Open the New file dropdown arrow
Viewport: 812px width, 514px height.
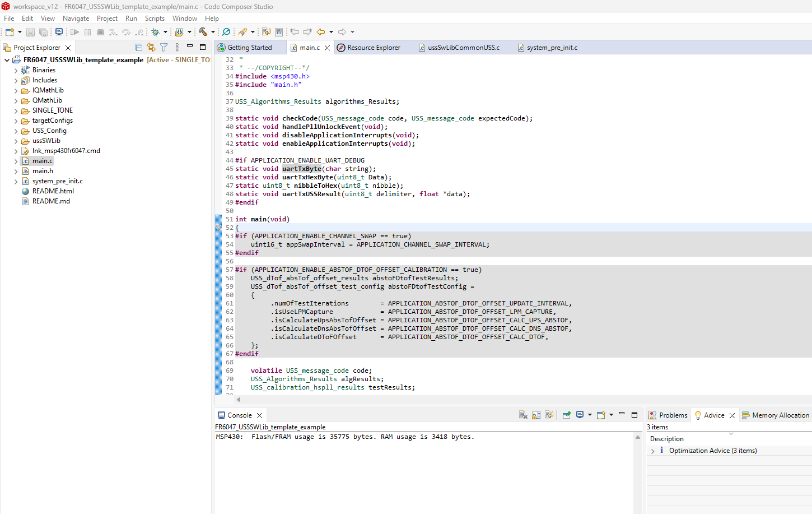(x=20, y=32)
